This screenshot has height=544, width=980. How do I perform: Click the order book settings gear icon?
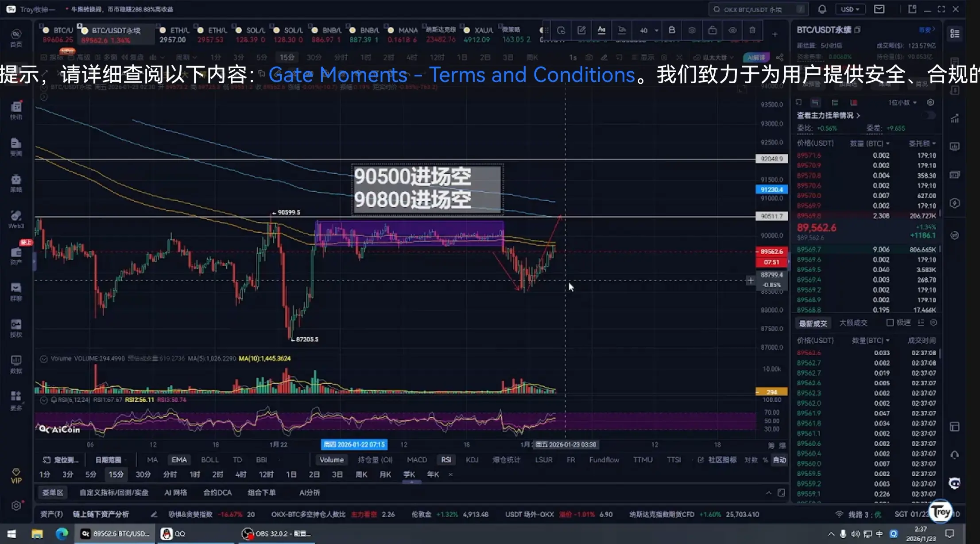click(930, 103)
